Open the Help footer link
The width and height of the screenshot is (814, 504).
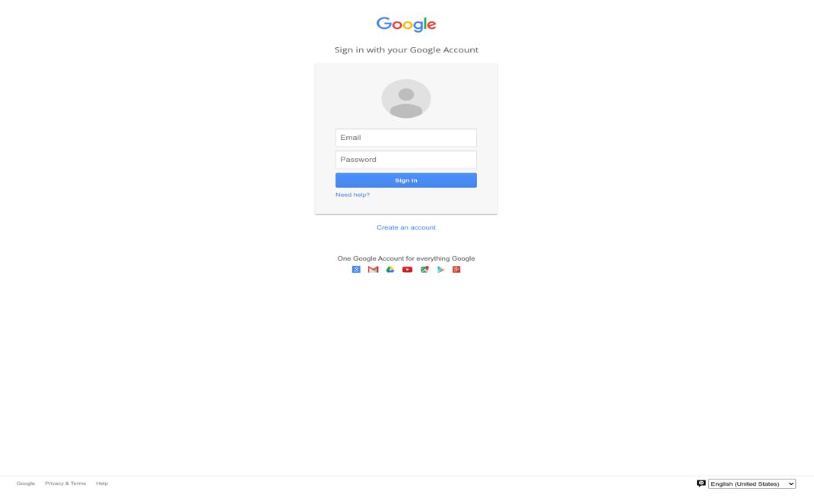pyautogui.click(x=102, y=483)
